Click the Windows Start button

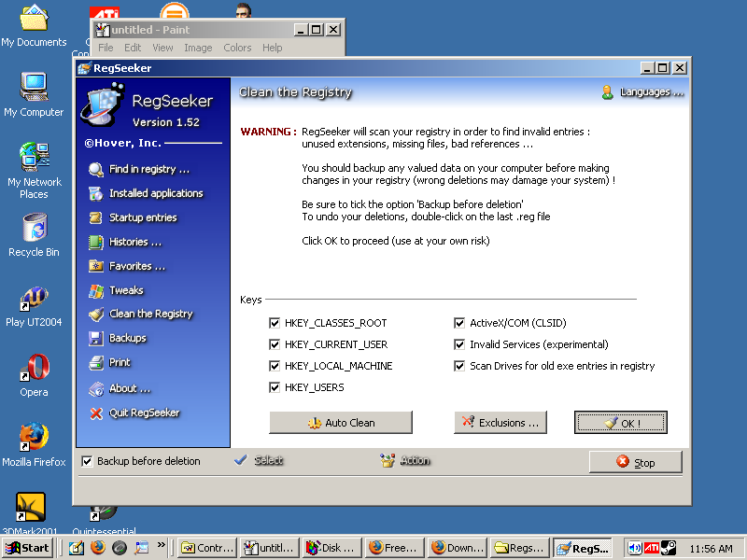point(28,548)
